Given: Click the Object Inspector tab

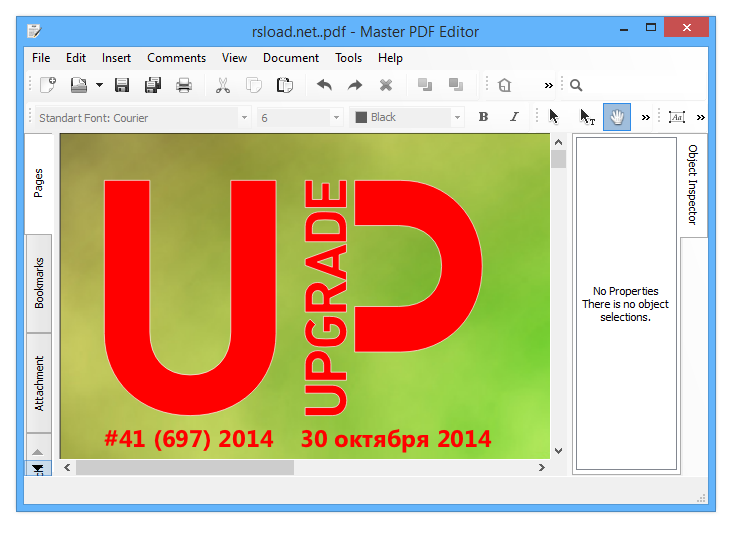Looking at the screenshot, I should (x=692, y=185).
